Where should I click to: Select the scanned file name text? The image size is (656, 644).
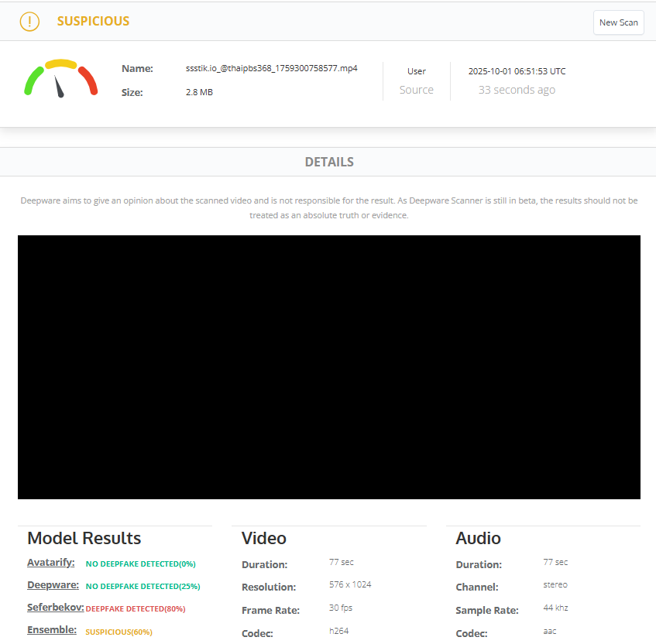coord(271,68)
